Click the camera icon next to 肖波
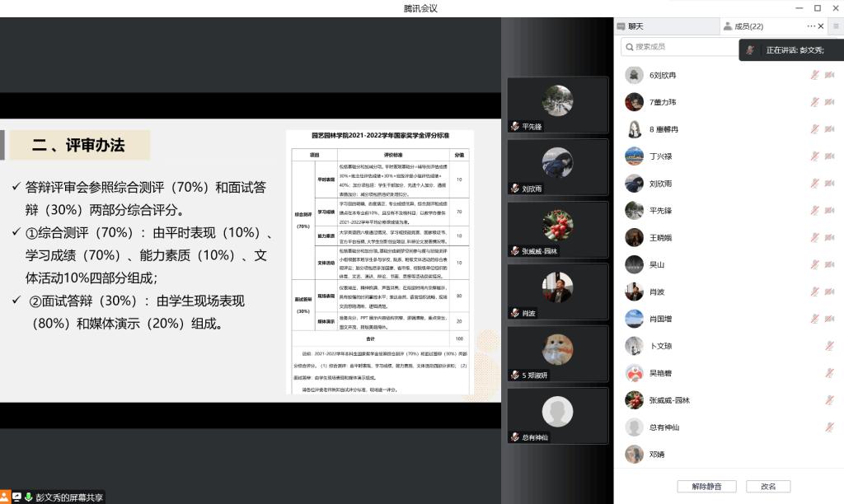Viewport: 844px width, 504px height. [x=829, y=292]
